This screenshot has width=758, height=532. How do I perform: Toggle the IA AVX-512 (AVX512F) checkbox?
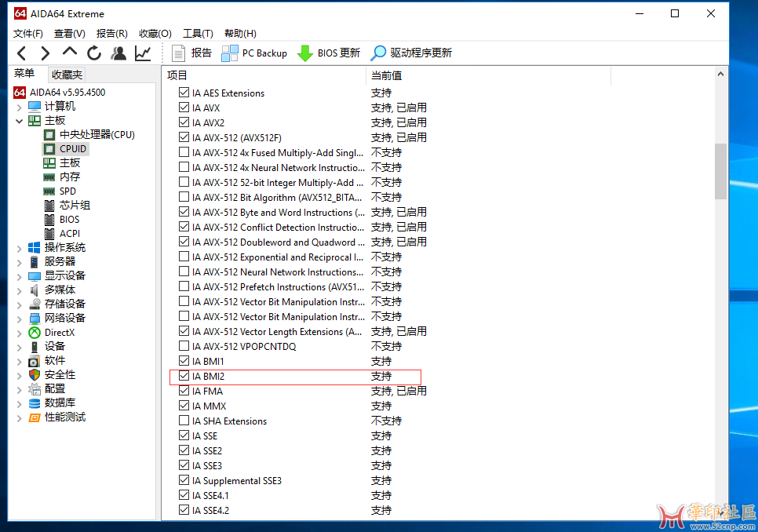click(x=184, y=137)
